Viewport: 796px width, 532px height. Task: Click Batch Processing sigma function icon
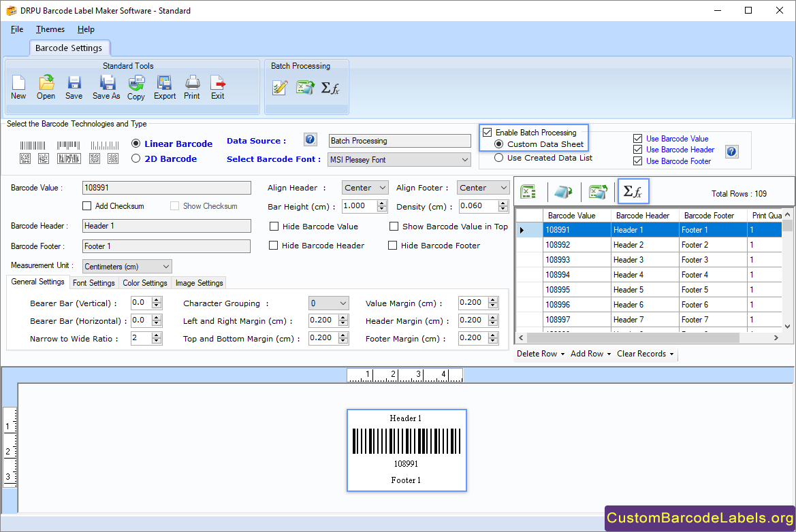coord(330,88)
